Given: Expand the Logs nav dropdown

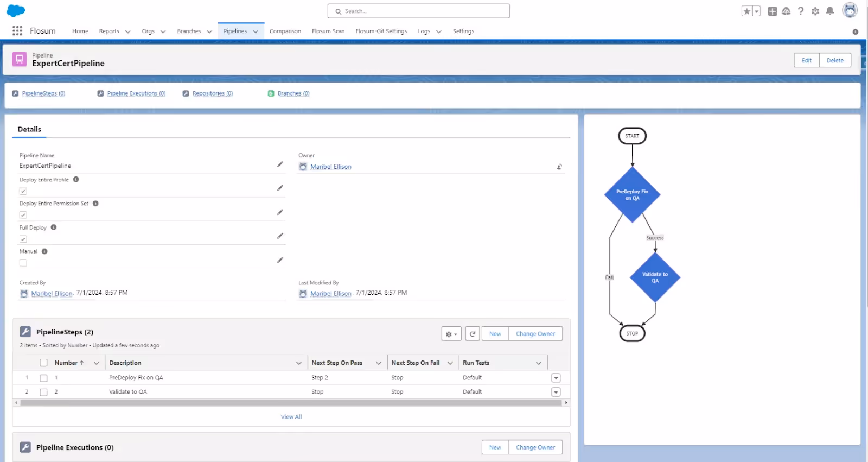Looking at the screenshot, I should click(x=439, y=31).
